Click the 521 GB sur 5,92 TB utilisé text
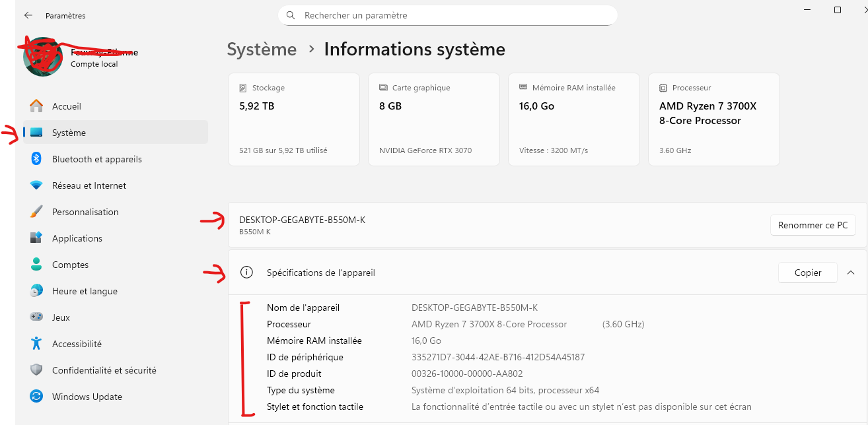 [x=283, y=150]
